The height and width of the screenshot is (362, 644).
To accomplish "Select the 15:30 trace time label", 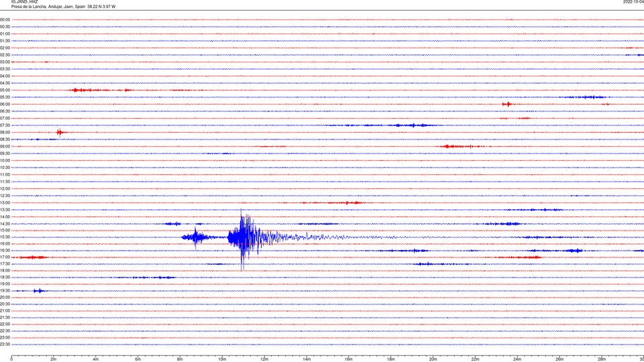I will [5, 237].
